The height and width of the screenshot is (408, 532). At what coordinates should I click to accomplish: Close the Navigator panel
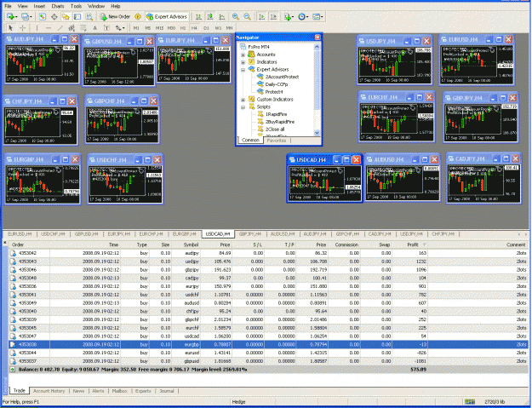coord(317,37)
